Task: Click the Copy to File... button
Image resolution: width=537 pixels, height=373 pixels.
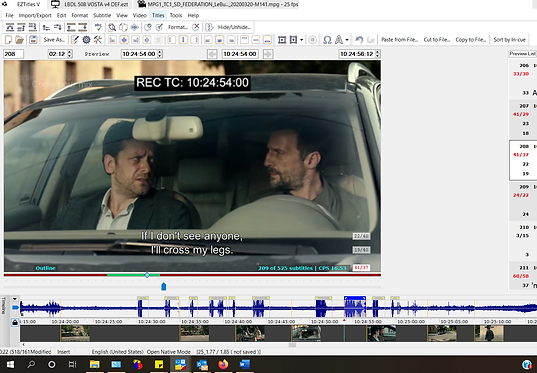Action: point(471,40)
